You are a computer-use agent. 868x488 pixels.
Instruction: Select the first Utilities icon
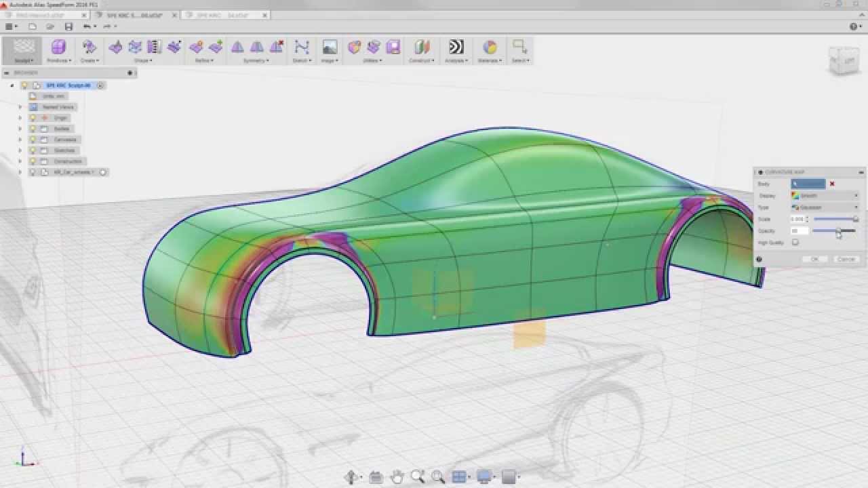click(x=354, y=47)
